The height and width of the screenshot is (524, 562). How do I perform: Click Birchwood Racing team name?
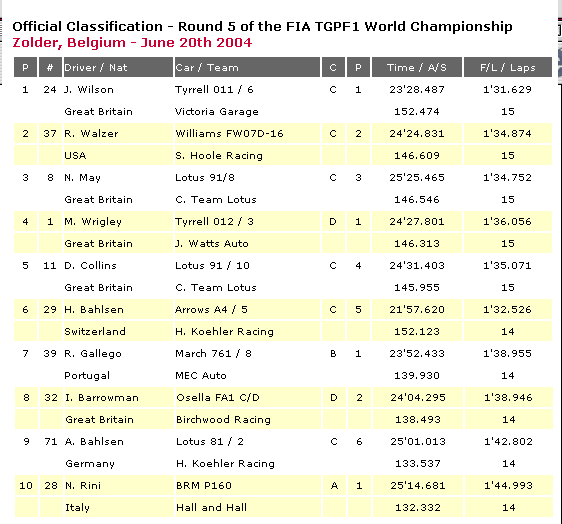point(223,420)
